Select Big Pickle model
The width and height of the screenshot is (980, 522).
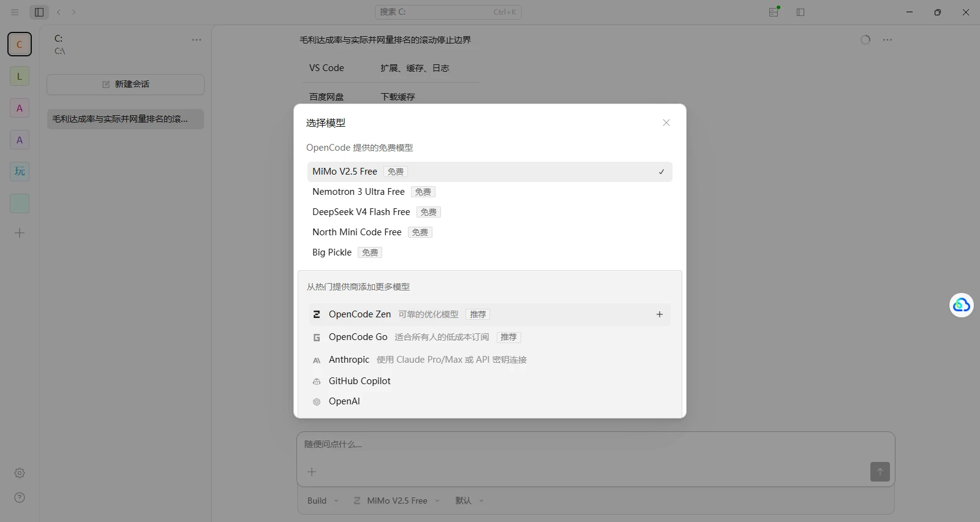490,252
